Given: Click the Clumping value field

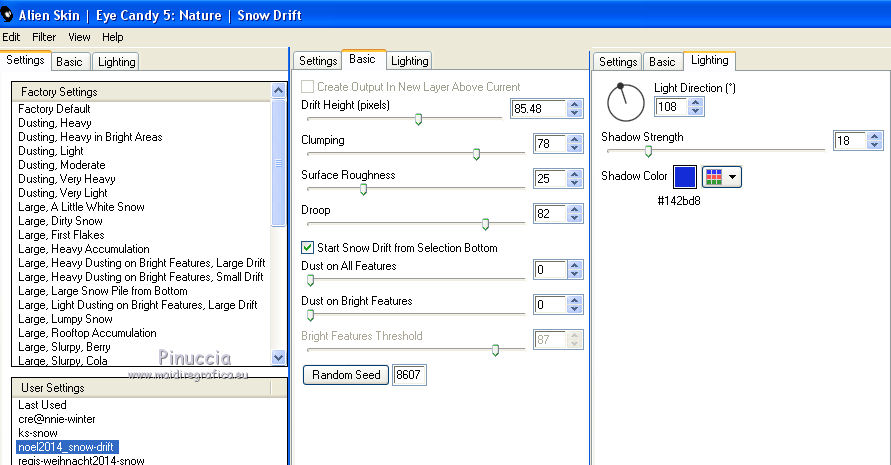Looking at the screenshot, I should pos(549,144).
